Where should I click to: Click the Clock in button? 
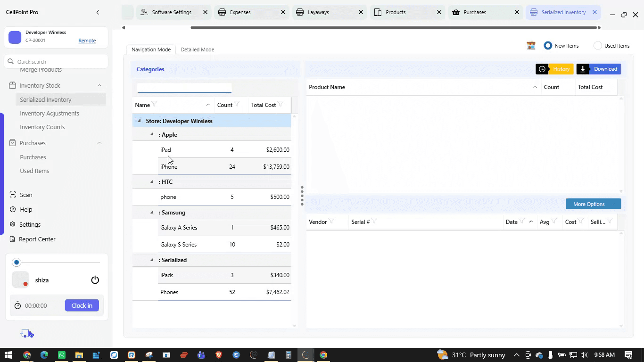coord(82,305)
